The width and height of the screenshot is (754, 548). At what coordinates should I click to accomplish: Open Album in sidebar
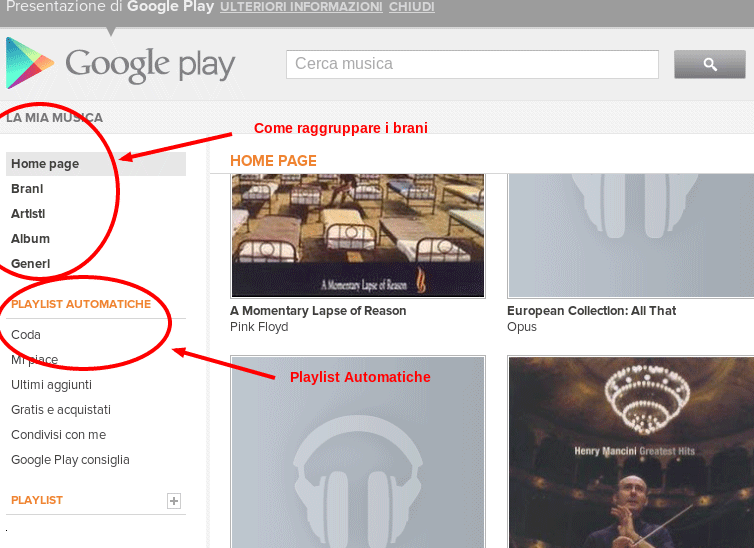(x=30, y=239)
